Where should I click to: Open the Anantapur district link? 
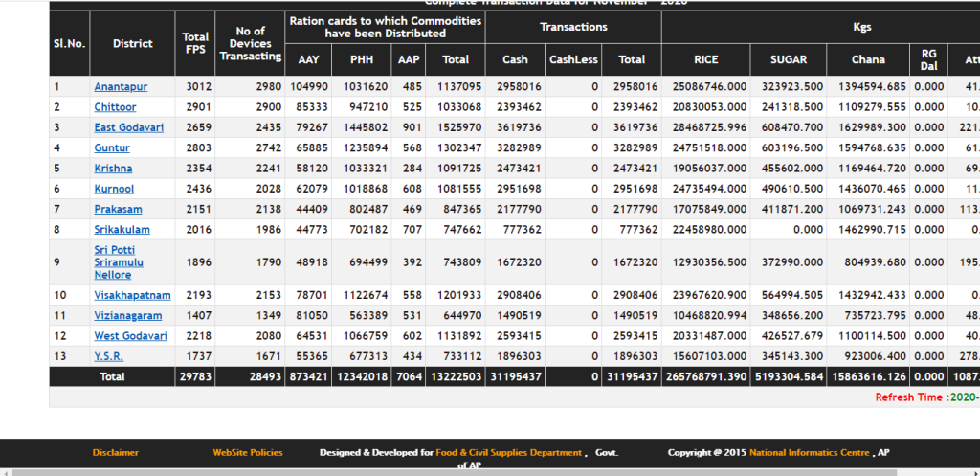tap(121, 87)
